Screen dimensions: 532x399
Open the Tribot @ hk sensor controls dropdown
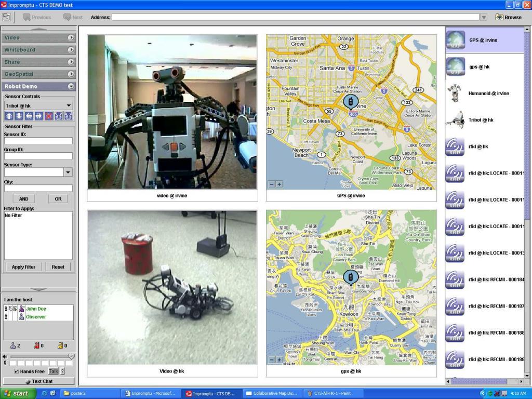tap(69, 105)
